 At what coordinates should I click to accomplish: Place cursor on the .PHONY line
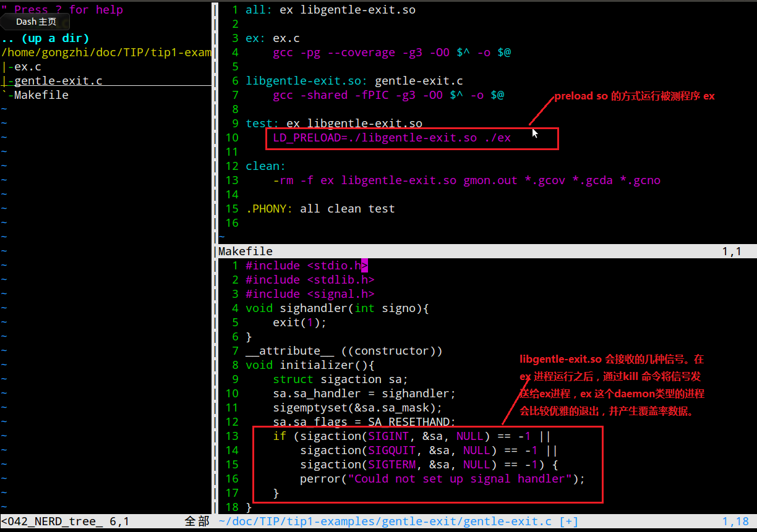tap(320, 209)
